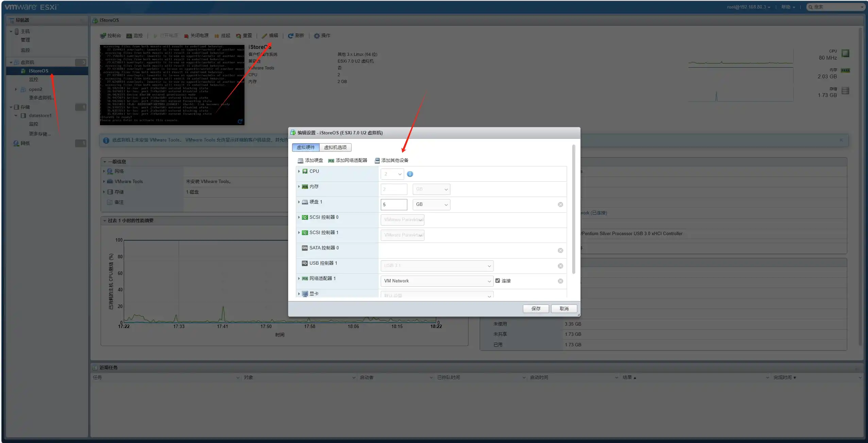868x443 pixels.
Task: Expand 网络 row in general info
Action: tap(104, 171)
